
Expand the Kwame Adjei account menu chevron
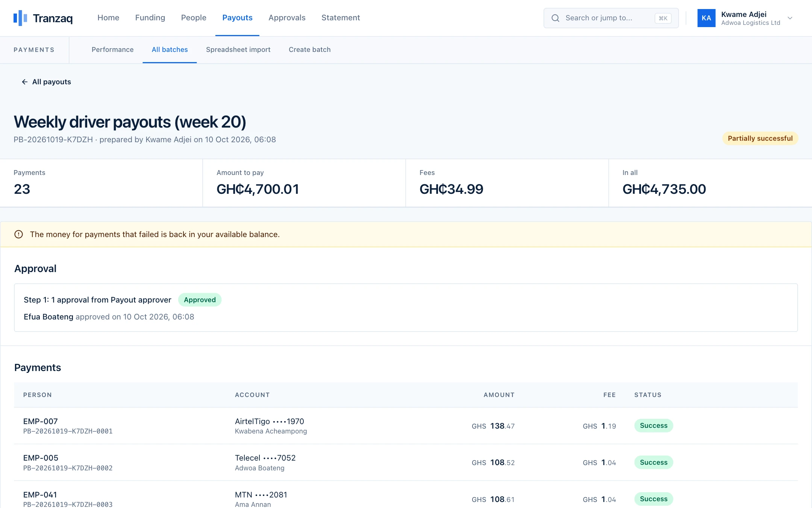coord(790,18)
